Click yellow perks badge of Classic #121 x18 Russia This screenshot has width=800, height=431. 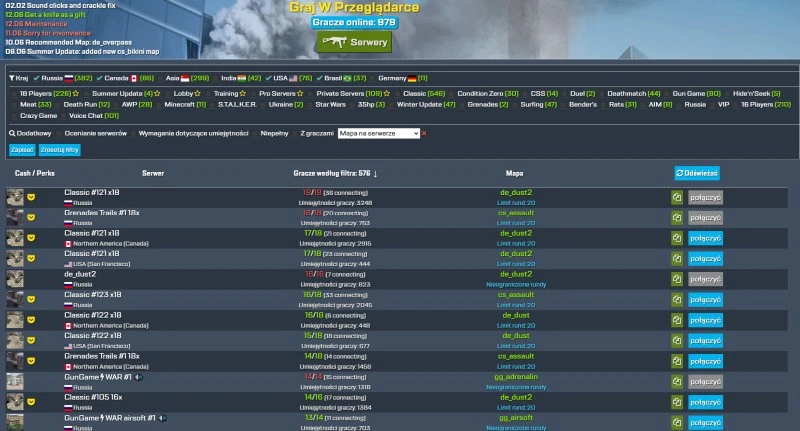(31, 197)
